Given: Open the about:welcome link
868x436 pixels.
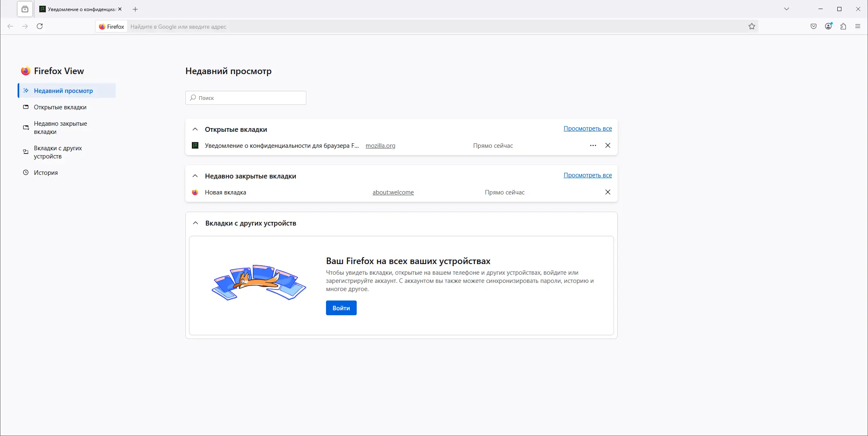Looking at the screenshot, I should tap(393, 192).
